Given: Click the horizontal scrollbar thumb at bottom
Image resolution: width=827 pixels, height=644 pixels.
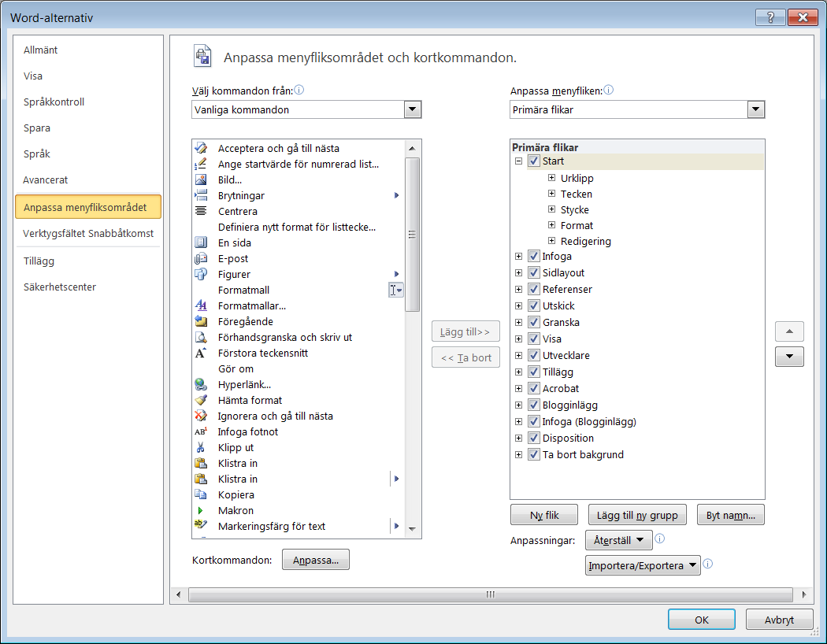Looking at the screenshot, I should click(491, 594).
